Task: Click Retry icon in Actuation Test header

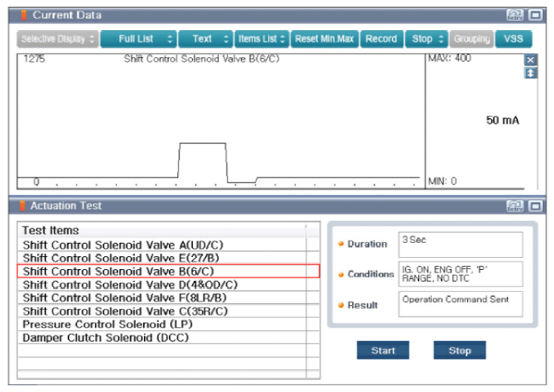Action: (x=515, y=206)
